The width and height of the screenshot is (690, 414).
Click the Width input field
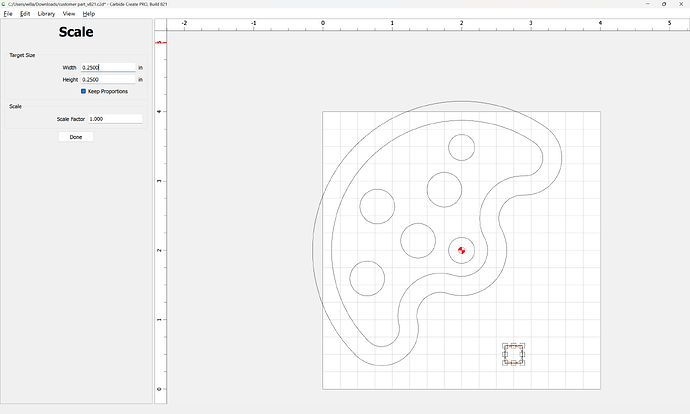pyautogui.click(x=107, y=67)
